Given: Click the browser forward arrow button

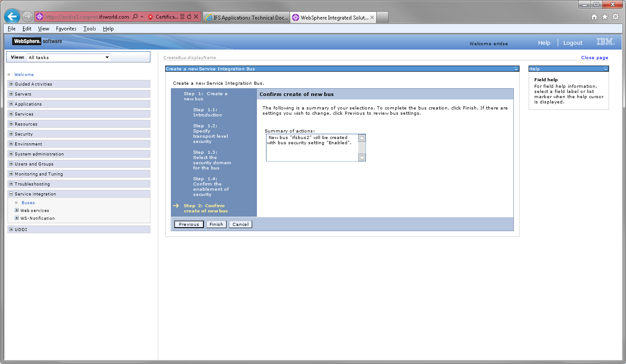Looking at the screenshot, I should [x=27, y=17].
